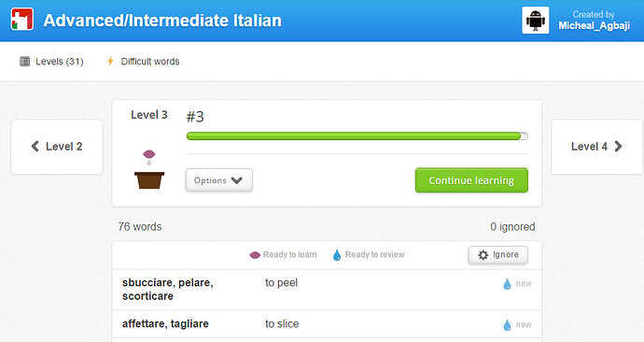Click the seed and flowerpot icon
644x342 pixels.
[149, 169]
